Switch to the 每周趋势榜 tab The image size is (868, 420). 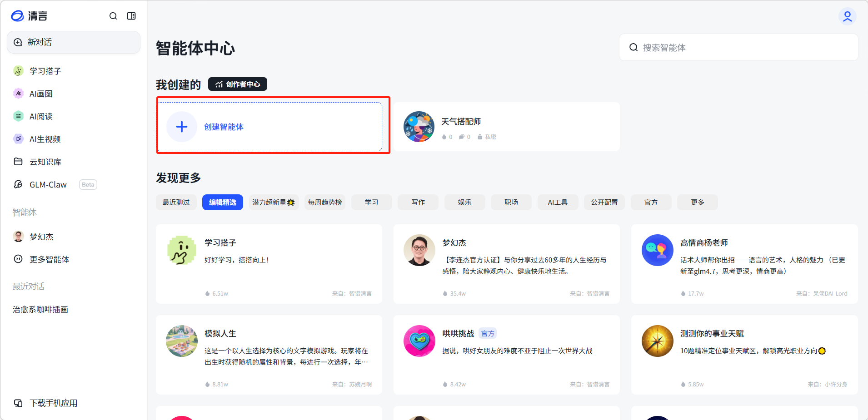click(x=324, y=202)
